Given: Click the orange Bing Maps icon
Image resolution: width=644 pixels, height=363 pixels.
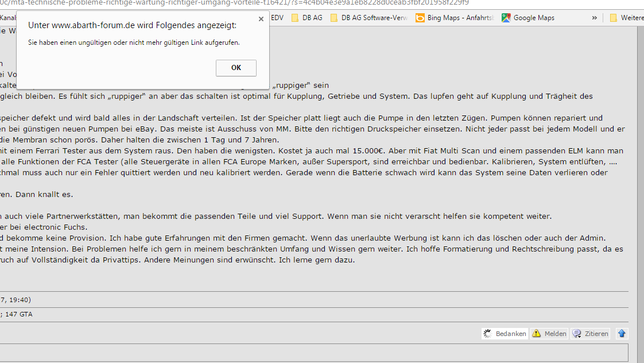Looking at the screenshot, I should 420,18.
